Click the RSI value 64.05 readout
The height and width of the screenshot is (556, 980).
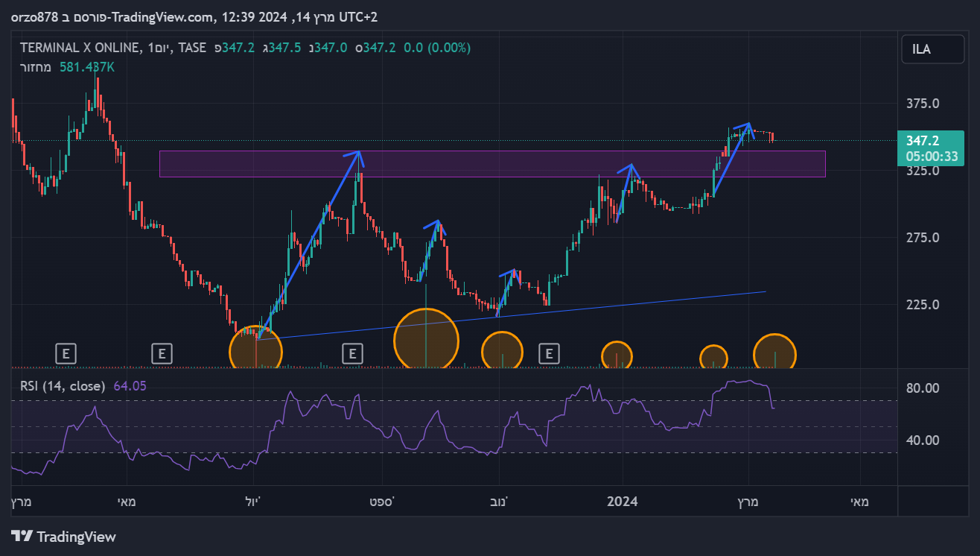coord(130,385)
